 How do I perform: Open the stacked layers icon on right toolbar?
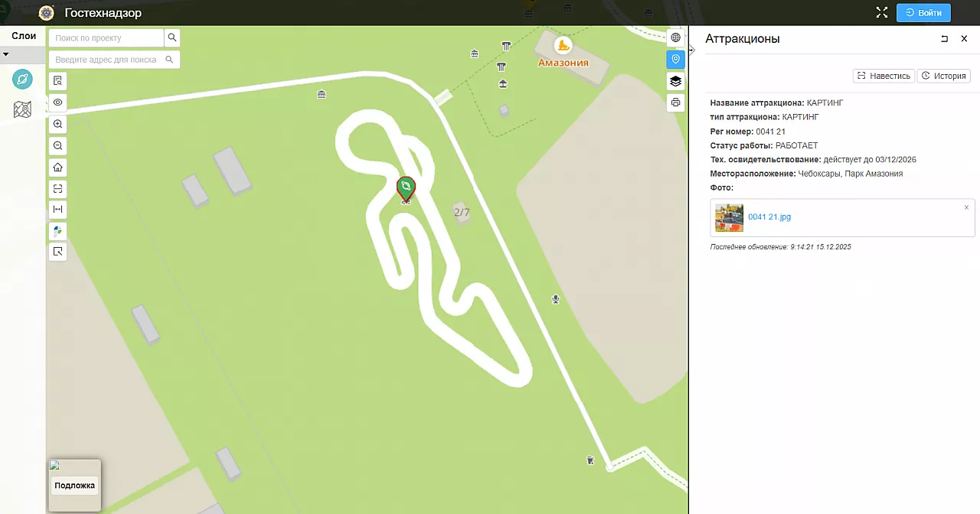675,81
